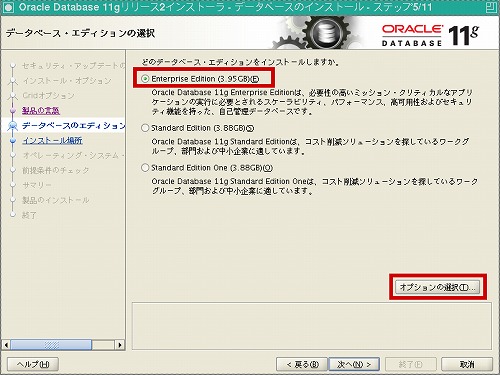The width and height of the screenshot is (500, 375).
Task: Click the heading データベース・エディションの選択
Action: [80, 33]
